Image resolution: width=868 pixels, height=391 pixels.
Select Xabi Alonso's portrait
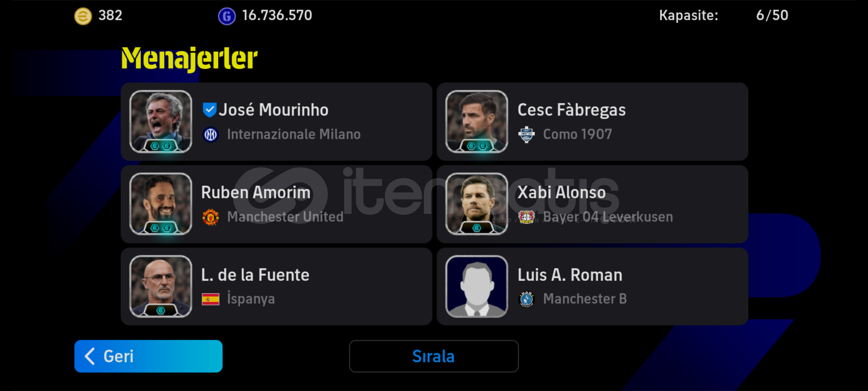(477, 204)
